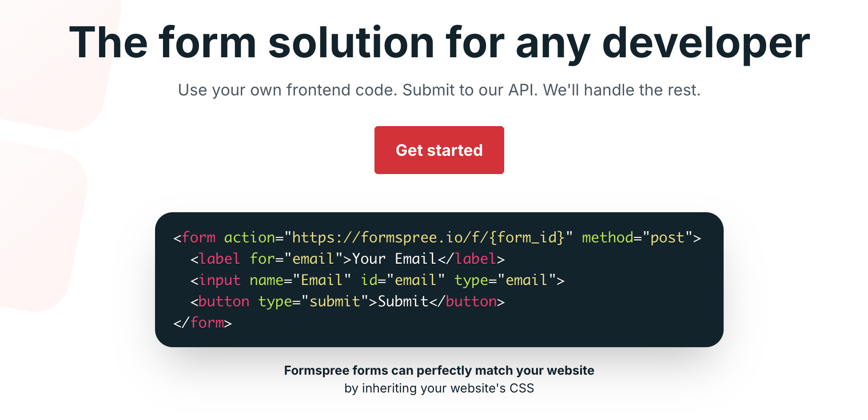Click the headline word "solution"
This screenshot has width=868, height=420.
351,43
